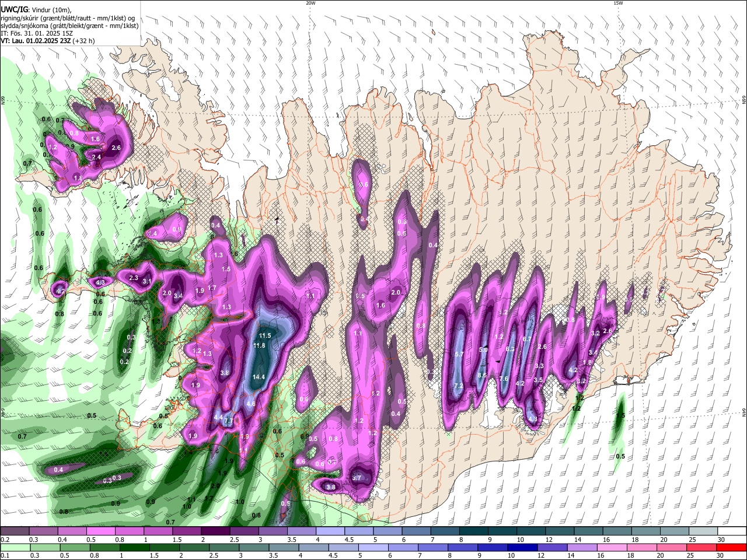Click the 7.2 snowfall value label
Screen dimensions: 747x560
[458, 386]
